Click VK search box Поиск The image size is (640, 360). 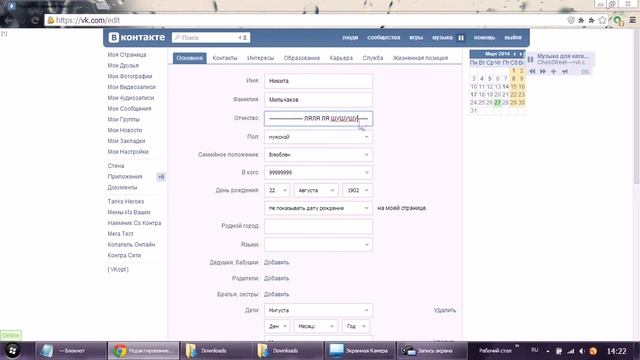pos(211,38)
